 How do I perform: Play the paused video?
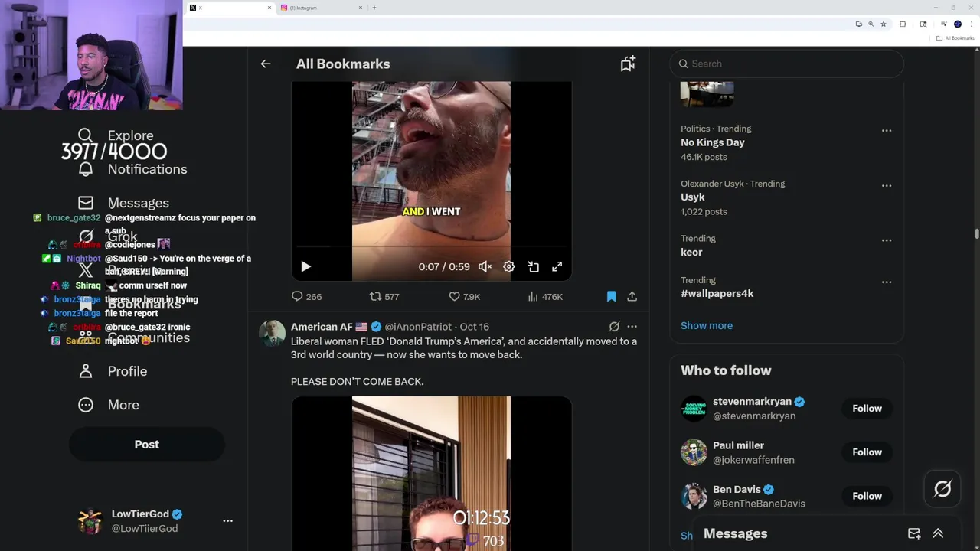point(305,266)
